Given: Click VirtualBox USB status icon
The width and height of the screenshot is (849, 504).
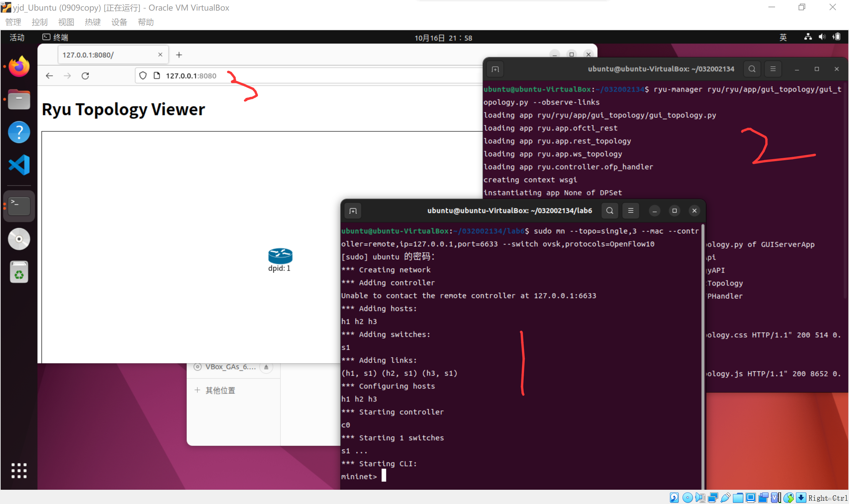Looking at the screenshot, I should pos(725,498).
